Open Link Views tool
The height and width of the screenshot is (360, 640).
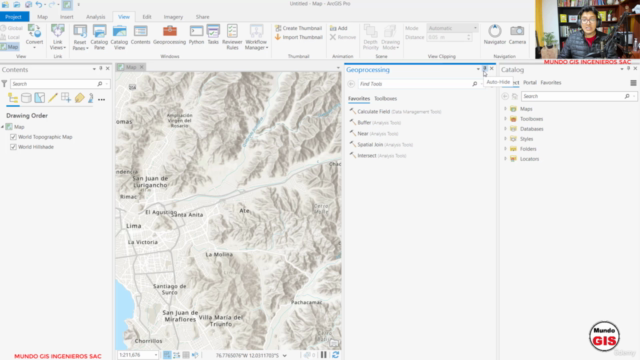[x=58, y=37]
